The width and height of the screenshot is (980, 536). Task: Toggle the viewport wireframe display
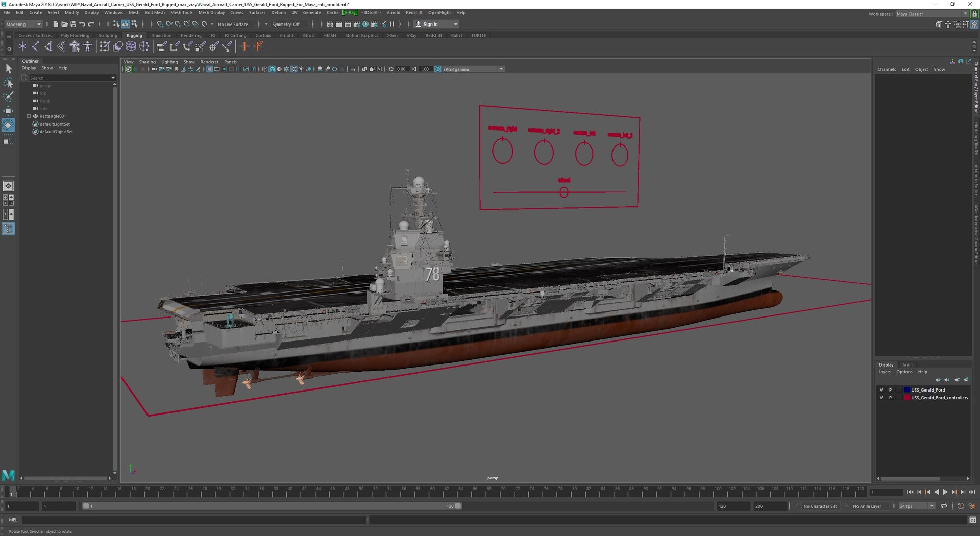[264, 69]
